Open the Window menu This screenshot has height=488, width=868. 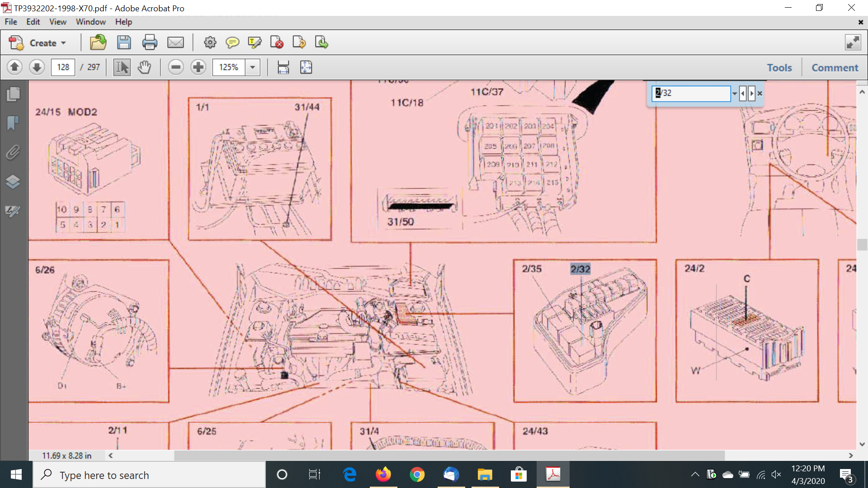(90, 22)
